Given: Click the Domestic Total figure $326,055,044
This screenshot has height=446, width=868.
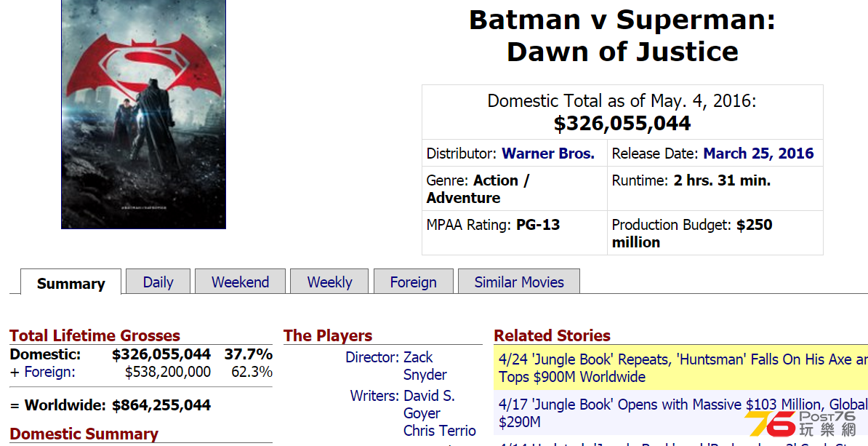Looking at the screenshot, I should [x=622, y=123].
